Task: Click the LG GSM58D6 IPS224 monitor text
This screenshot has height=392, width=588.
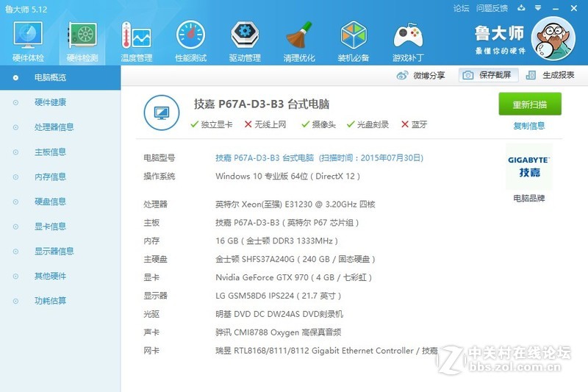Action: 279,296
